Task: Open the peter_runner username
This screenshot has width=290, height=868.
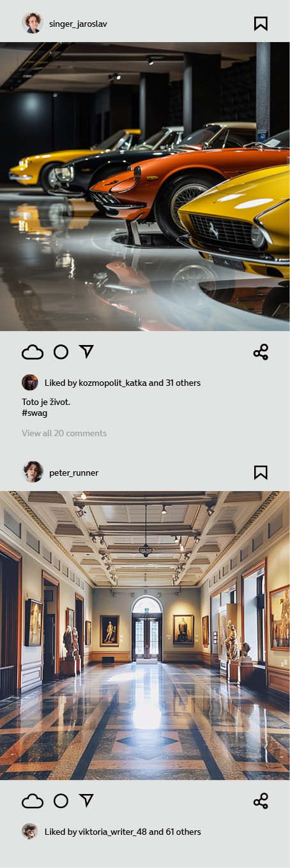Action: point(73,473)
